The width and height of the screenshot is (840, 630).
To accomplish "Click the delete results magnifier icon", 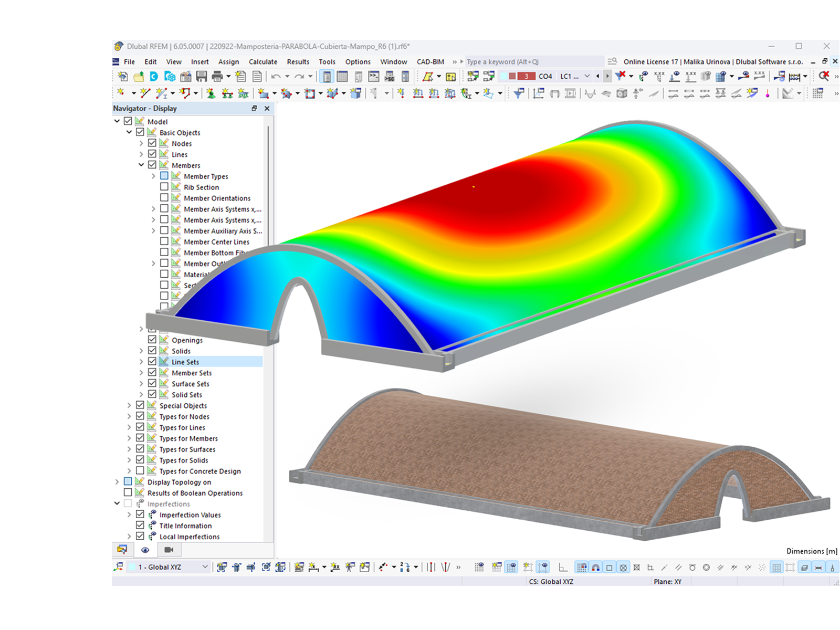I will [824, 76].
